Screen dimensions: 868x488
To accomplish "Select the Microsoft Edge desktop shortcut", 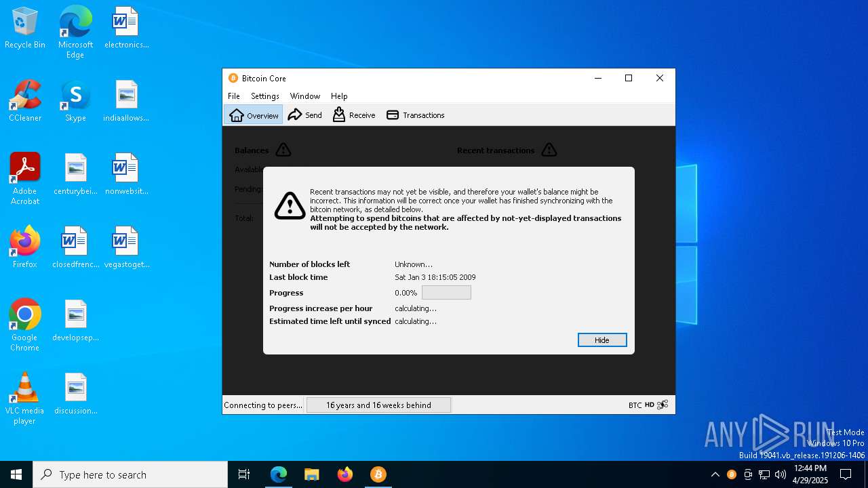I will point(75,33).
